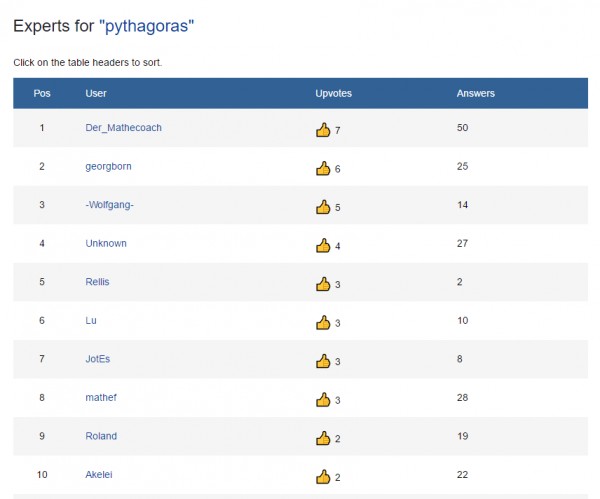Click thumbs-up icon in mathef row
Viewport: 600px width, 499px height.
[323, 399]
